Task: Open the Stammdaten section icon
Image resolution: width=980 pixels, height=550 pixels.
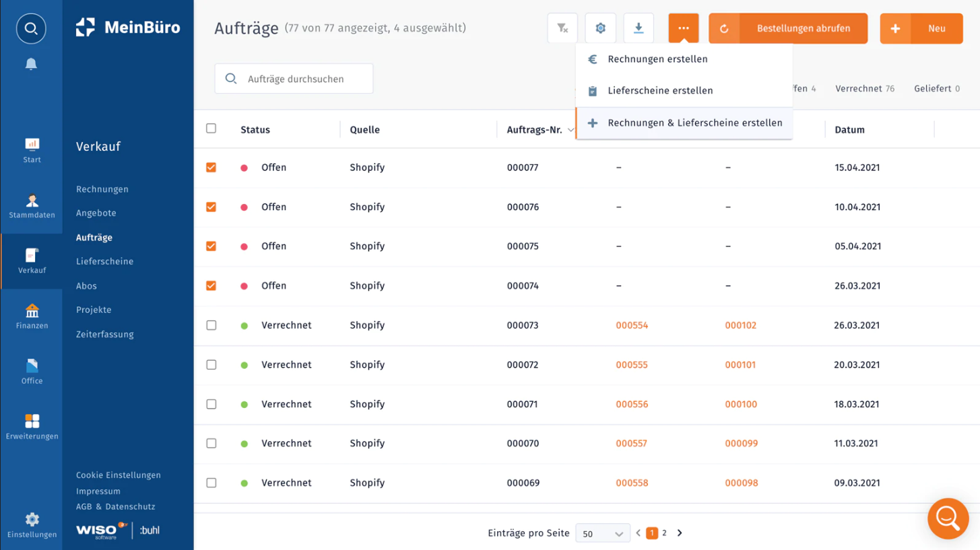Action: [32, 201]
